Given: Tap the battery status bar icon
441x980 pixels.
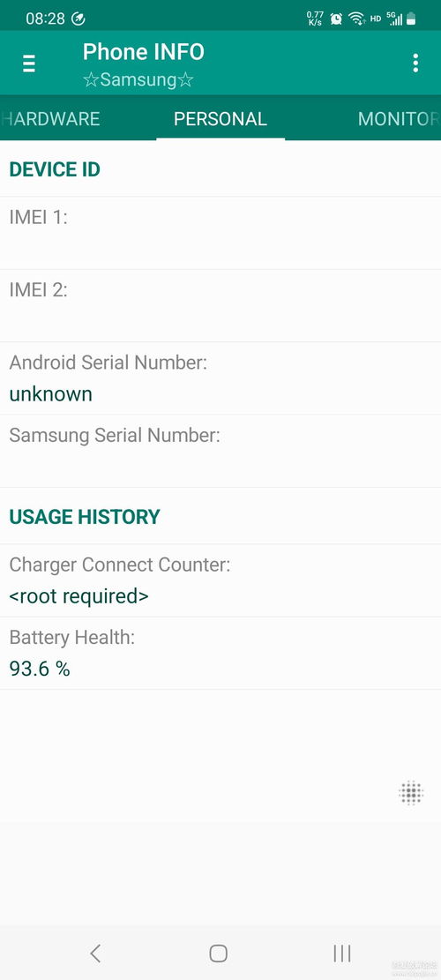Looking at the screenshot, I should tap(411, 19).
